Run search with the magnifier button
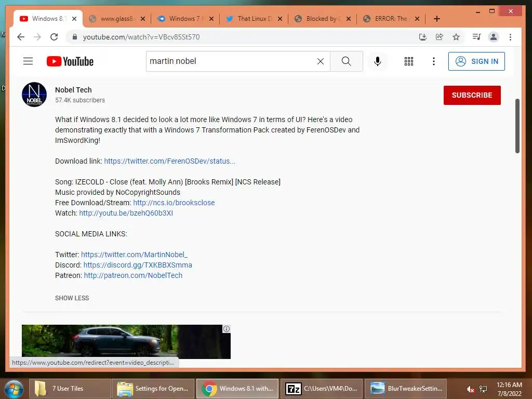 coord(347,61)
